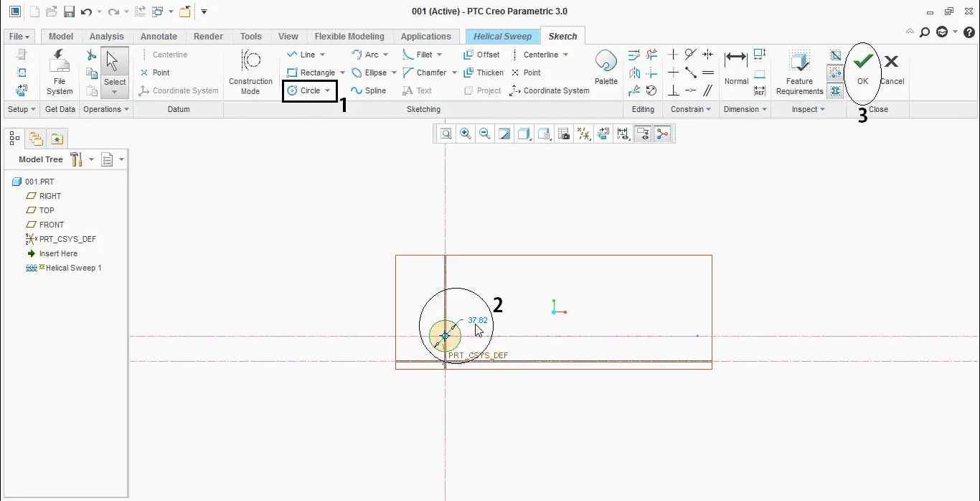Click OK to finish the sketch
The height and width of the screenshot is (501, 980).
click(x=862, y=70)
